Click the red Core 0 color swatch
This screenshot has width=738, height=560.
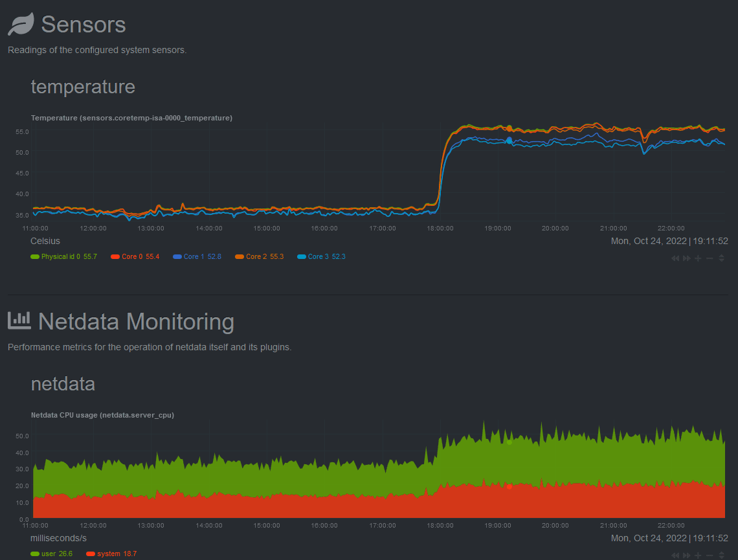pyautogui.click(x=115, y=256)
